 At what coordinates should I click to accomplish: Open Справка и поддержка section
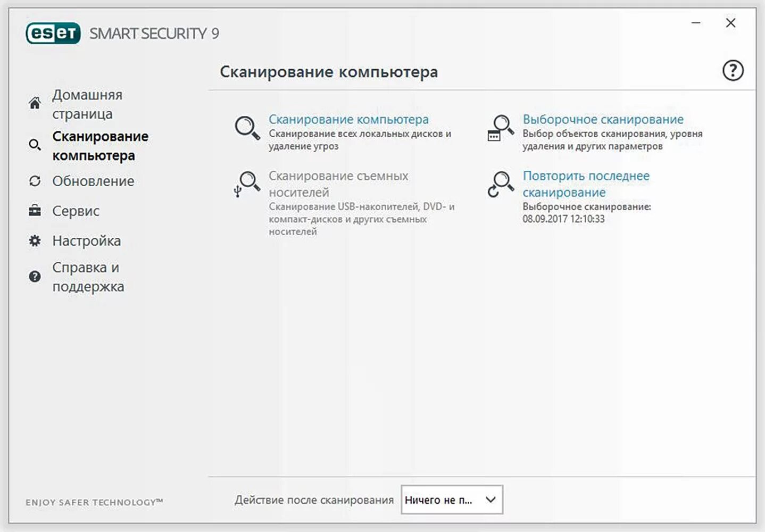88,277
